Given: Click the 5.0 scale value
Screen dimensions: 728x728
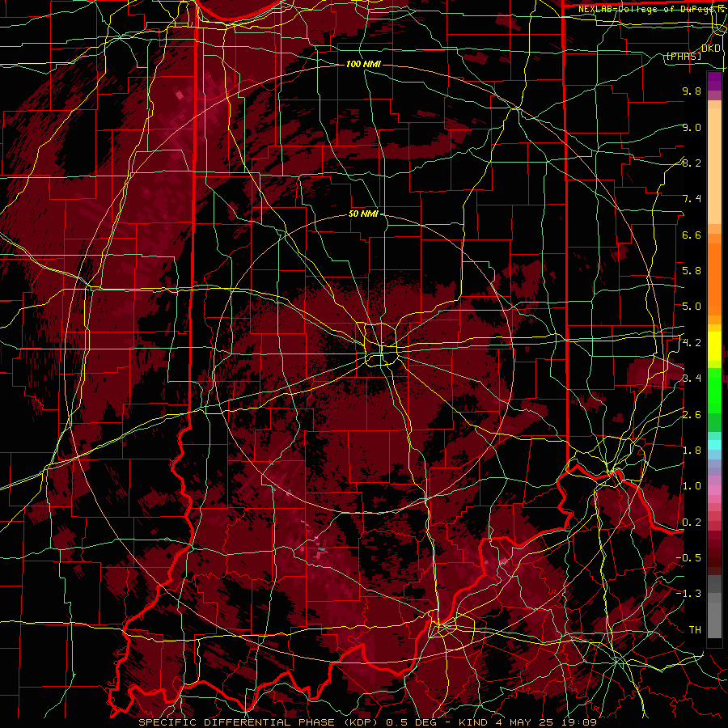Looking at the screenshot, I should 692,307.
